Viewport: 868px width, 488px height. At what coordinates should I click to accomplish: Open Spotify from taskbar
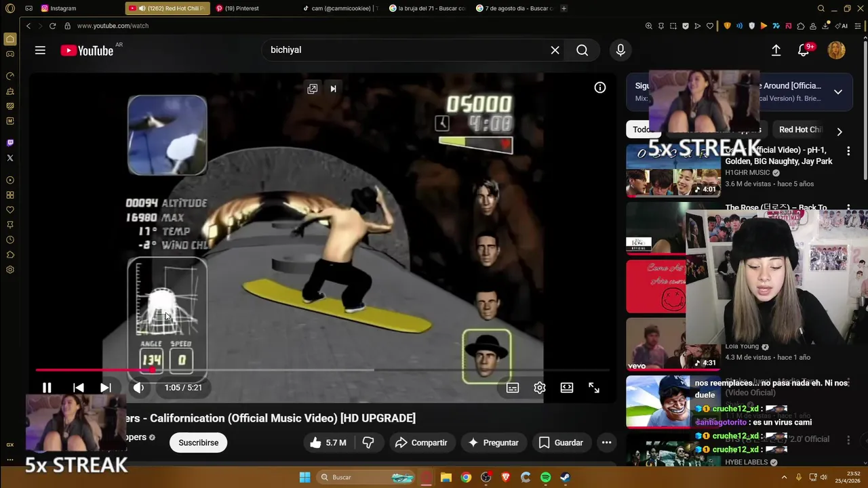coord(545,478)
